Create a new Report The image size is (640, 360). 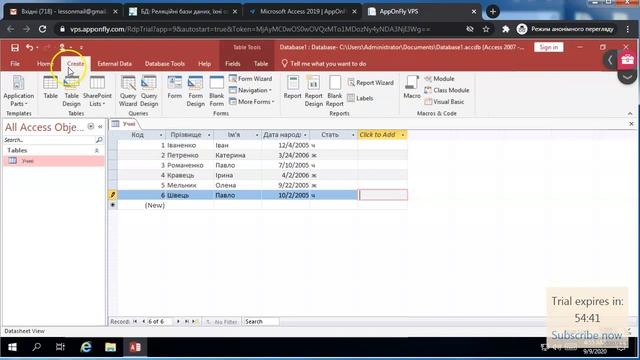point(292,88)
